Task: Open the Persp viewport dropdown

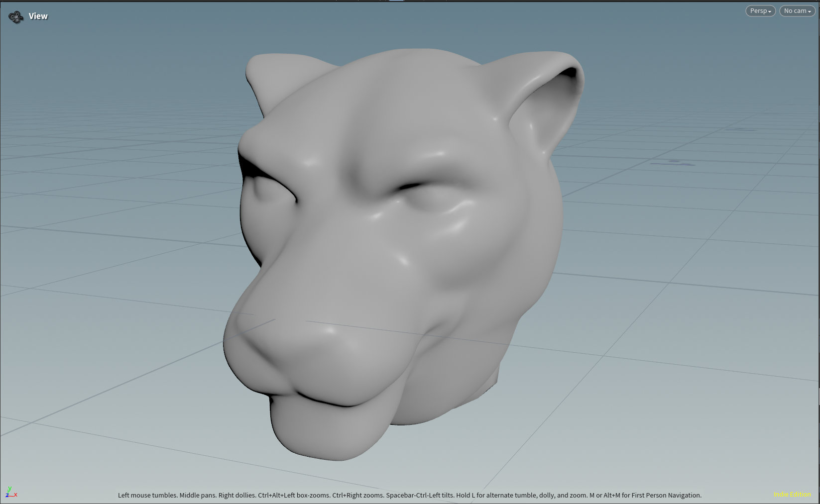Action: click(760, 11)
